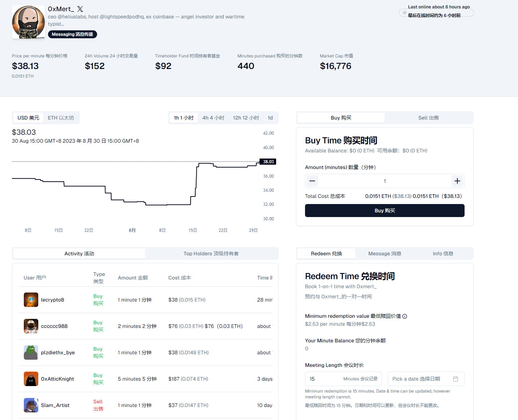Switch to the Sell tab
This screenshot has width=518, height=420.
pos(428,118)
